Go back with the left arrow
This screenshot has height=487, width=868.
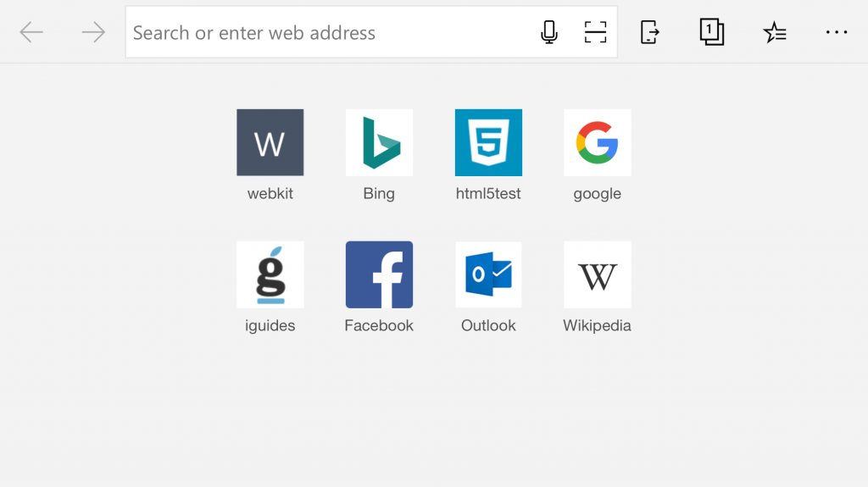pyautogui.click(x=31, y=32)
